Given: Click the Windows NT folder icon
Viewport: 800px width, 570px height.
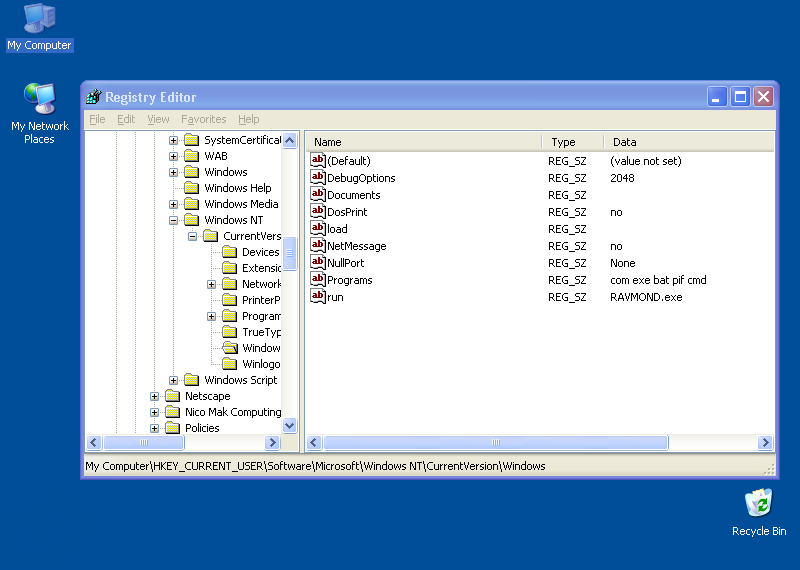Looking at the screenshot, I should pyautogui.click(x=191, y=220).
